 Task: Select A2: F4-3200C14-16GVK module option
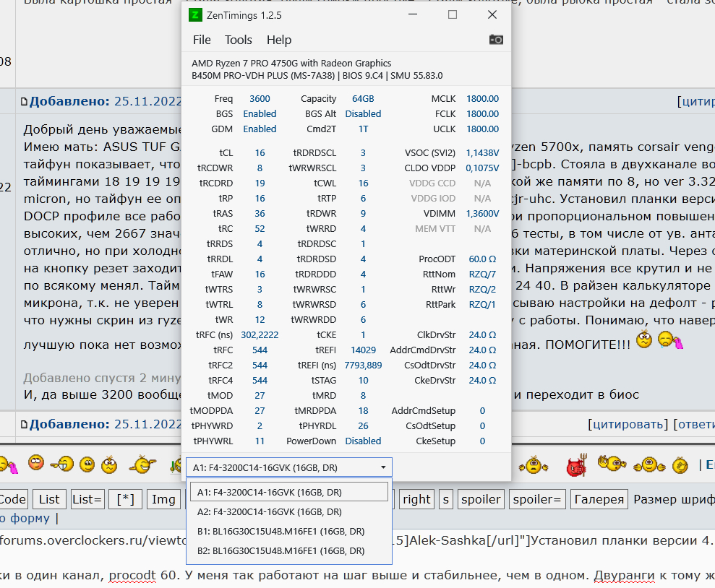coord(289,512)
